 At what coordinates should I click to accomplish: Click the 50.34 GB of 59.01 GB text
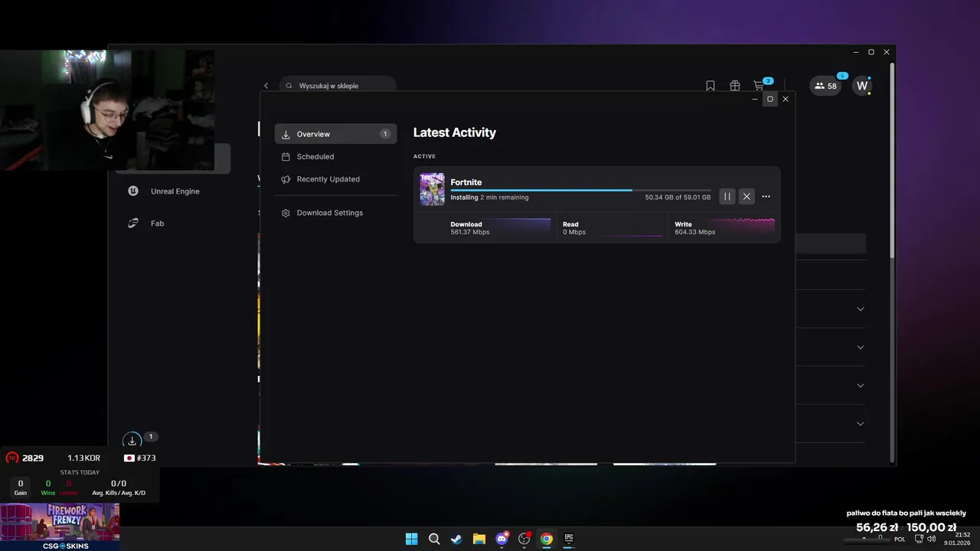coord(678,197)
